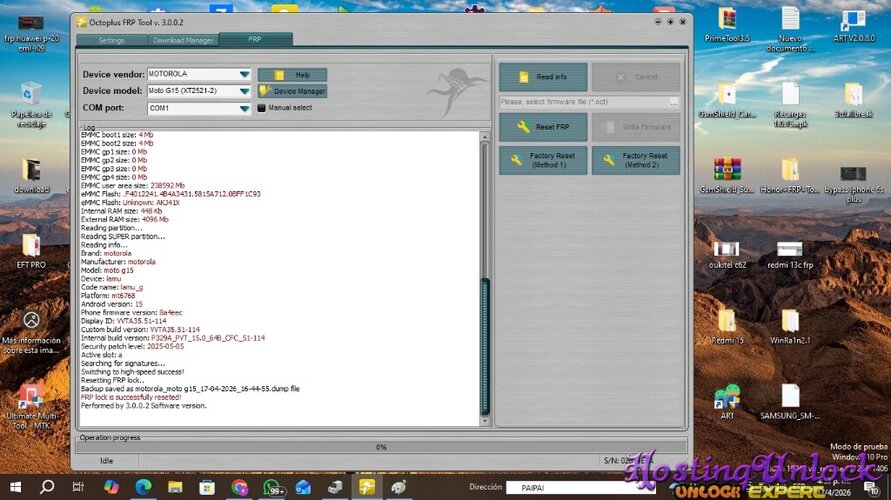Open the Help button
The width and height of the screenshot is (891, 500).
tap(292, 75)
